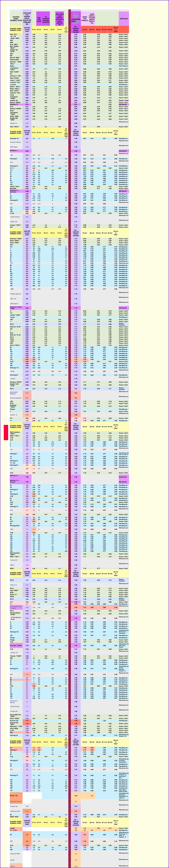169x868 pixels.
Task: Click the Crutzen "CRUT" shaper name
Action: [x=15, y=225]
